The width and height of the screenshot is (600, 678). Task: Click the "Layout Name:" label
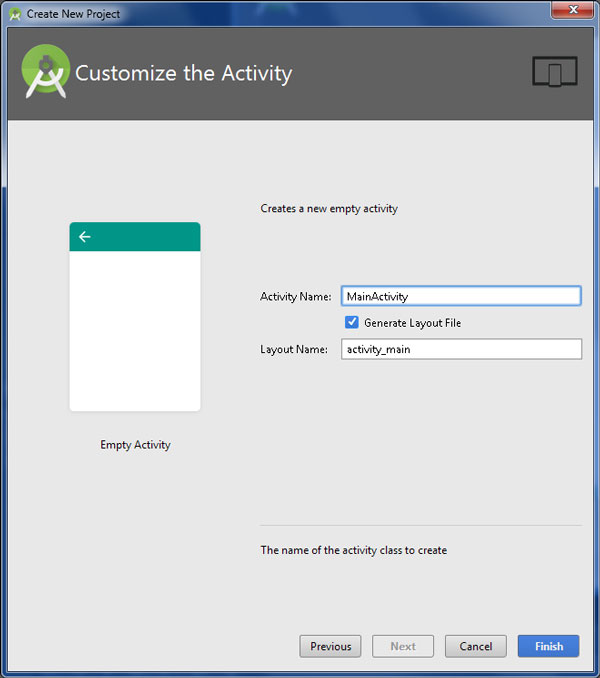tap(294, 350)
